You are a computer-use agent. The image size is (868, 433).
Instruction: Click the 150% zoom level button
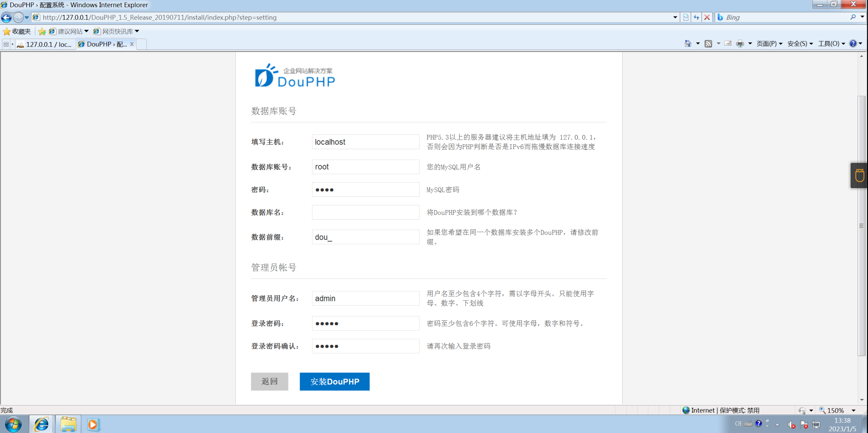(x=832, y=410)
